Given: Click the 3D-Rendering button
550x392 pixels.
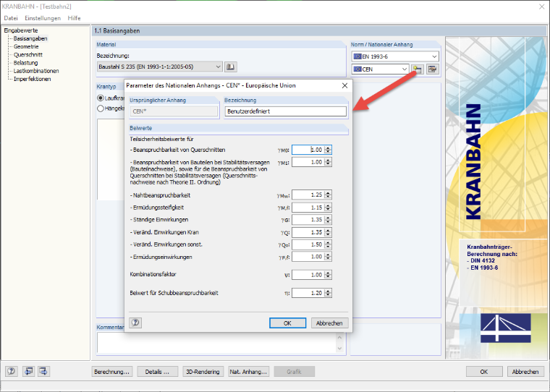Looking at the screenshot, I should [x=203, y=372].
